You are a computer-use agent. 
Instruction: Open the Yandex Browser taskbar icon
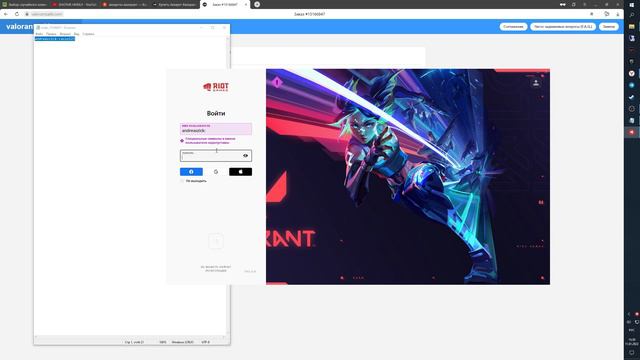pos(632,73)
